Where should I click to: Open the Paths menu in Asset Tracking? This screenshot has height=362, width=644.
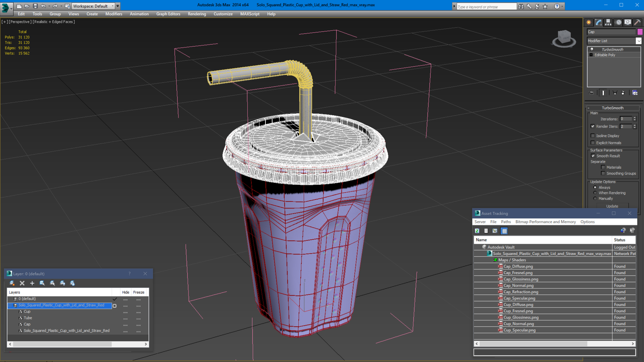pos(506,222)
